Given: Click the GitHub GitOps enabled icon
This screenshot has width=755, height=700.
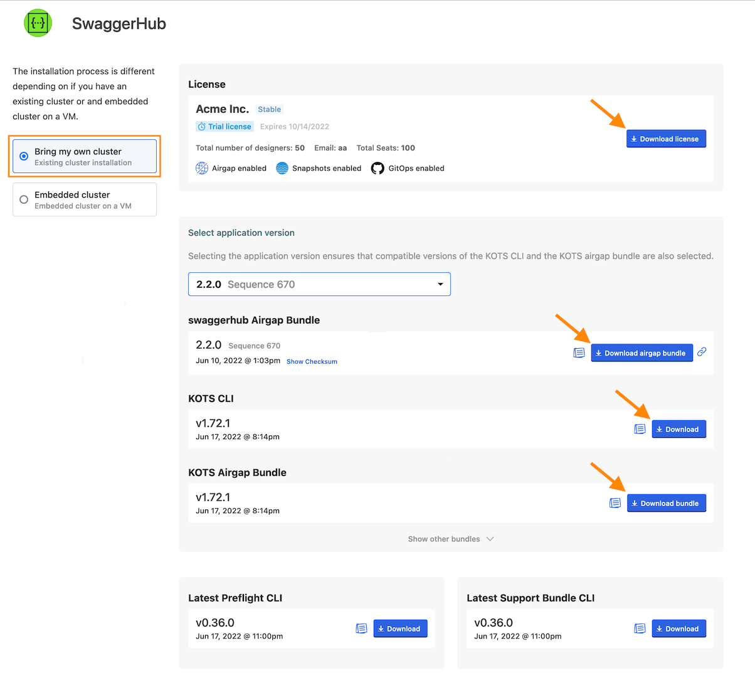Looking at the screenshot, I should tap(377, 168).
